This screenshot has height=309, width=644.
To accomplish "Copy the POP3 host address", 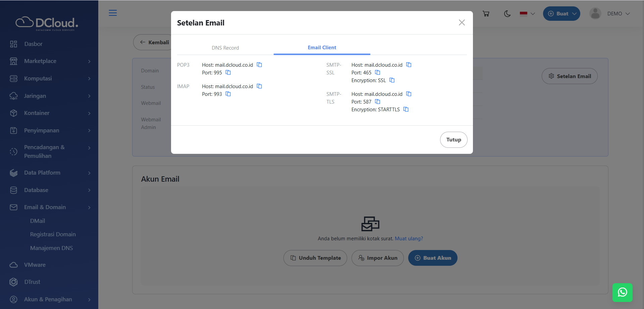I will pyautogui.click(x=259, y=65).
